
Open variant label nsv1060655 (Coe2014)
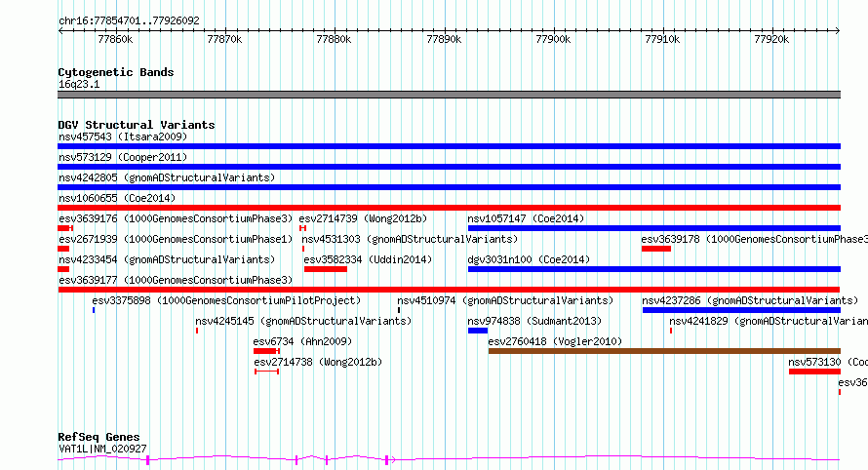point(117,198)
